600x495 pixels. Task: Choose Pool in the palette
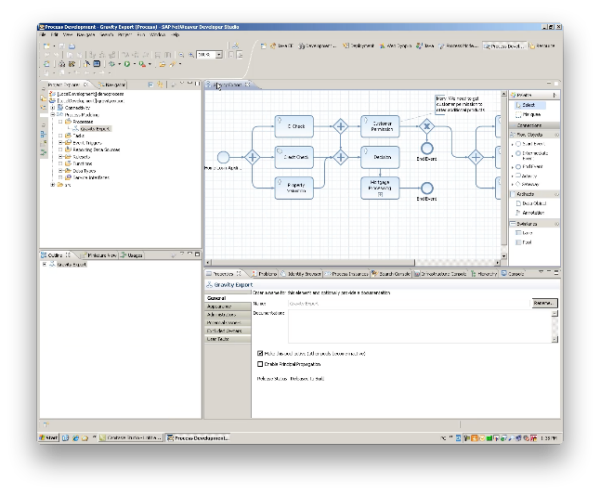[x=524, y=242]
